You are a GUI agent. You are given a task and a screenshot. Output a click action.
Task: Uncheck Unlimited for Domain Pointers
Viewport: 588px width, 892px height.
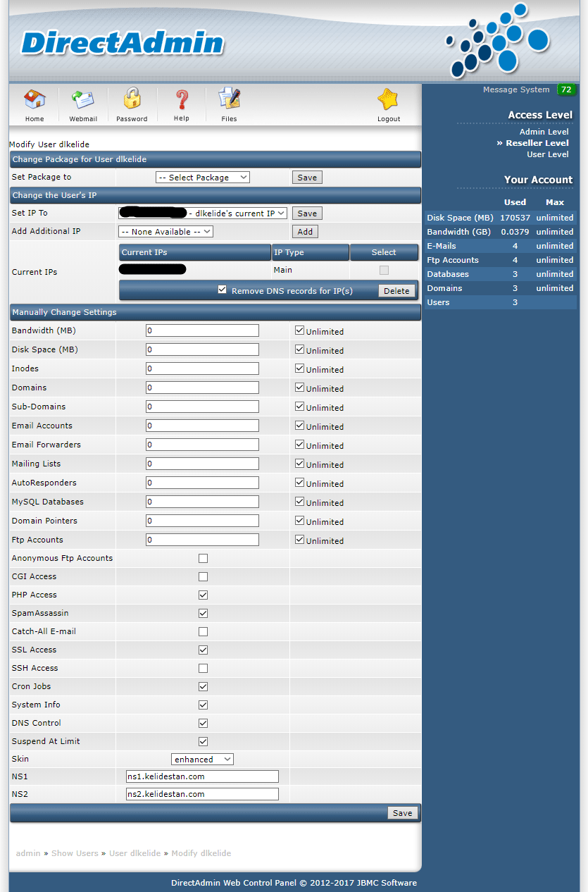(x=299, y=520)
